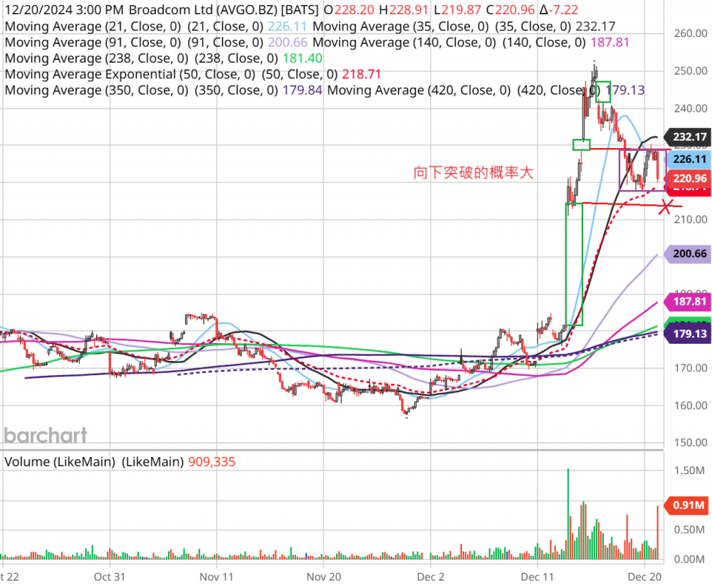712x588 pixels.
Task: Click the Dec 11 date axis label
Action: tap(537, 577)
